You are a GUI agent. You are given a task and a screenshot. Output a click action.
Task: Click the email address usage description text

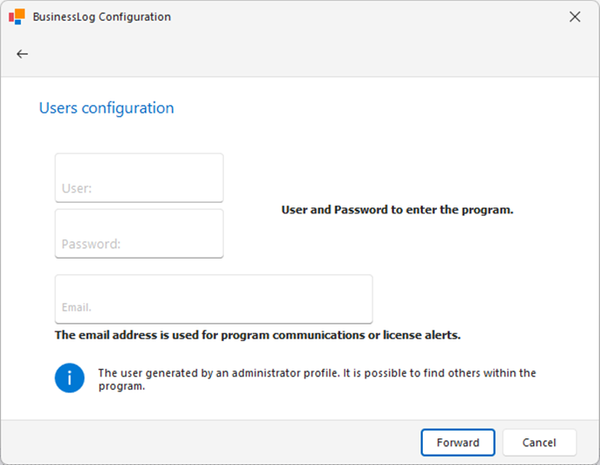tap(257, 335)
